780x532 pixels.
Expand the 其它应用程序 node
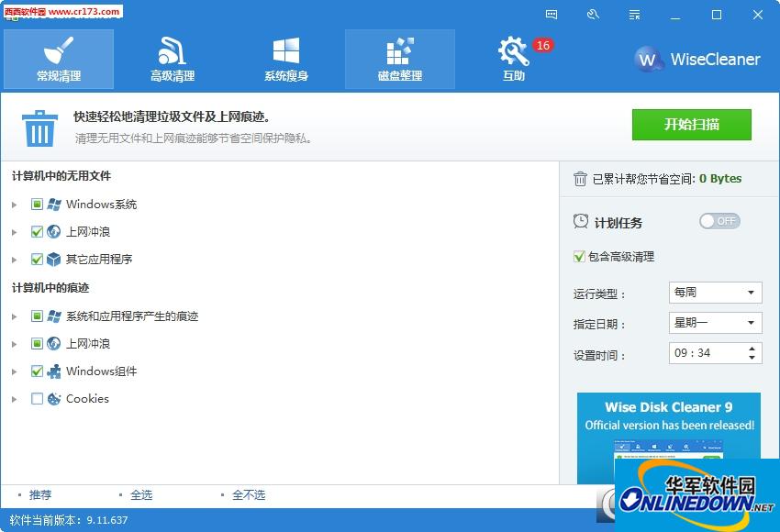pos(15,259)
